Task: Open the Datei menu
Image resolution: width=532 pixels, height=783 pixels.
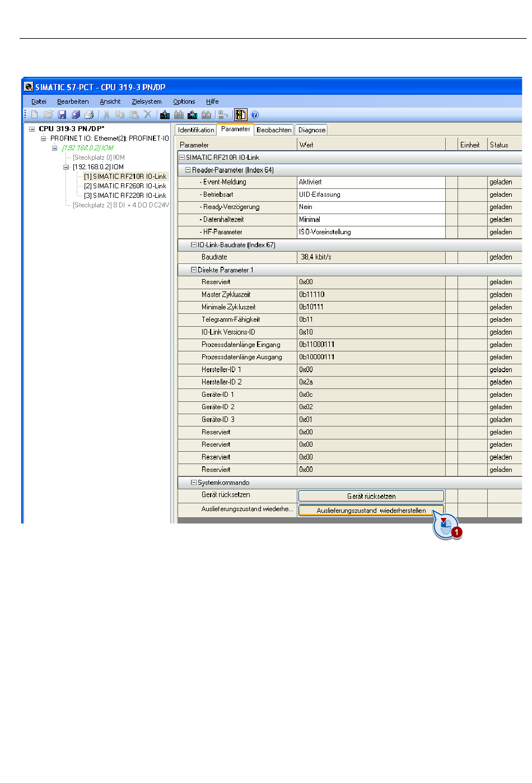Action: [x=39, y=101]
